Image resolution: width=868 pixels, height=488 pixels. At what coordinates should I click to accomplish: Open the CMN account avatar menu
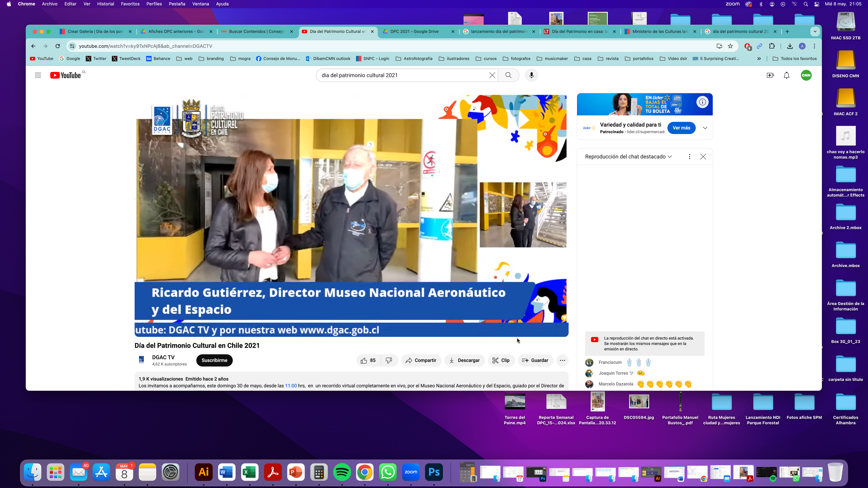pos(806,75)
